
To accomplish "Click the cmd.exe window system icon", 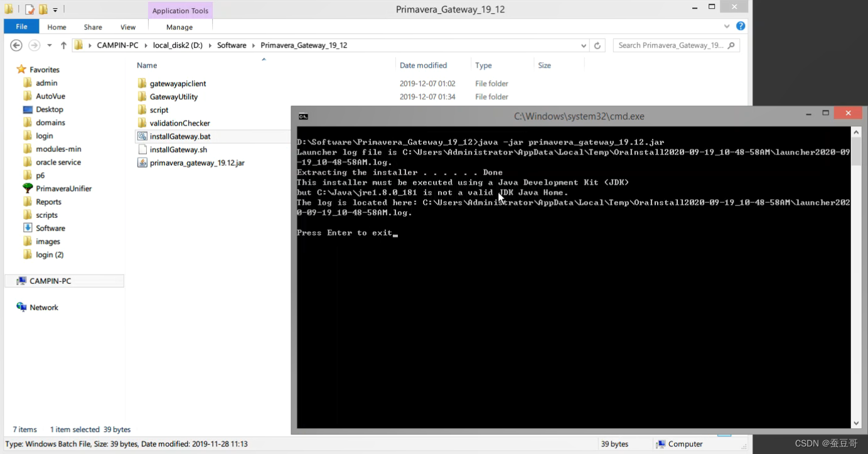I will [x=303, y=116].
